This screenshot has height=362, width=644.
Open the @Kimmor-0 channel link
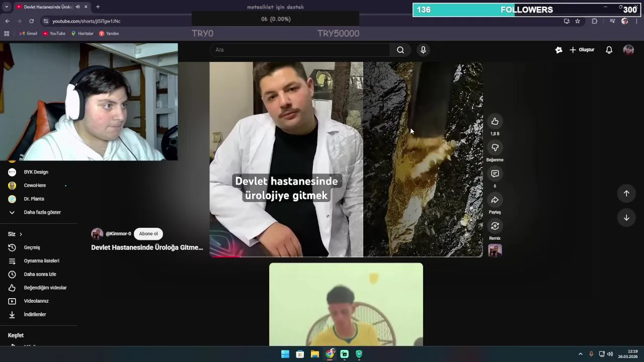point(118,234)
